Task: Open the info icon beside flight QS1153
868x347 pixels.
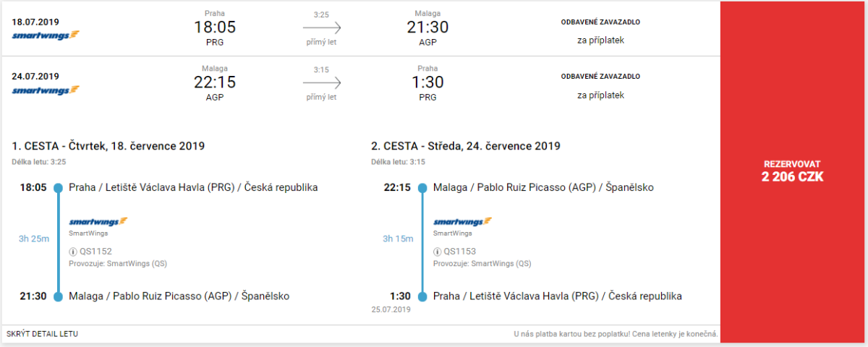Action: pos(438,252)
